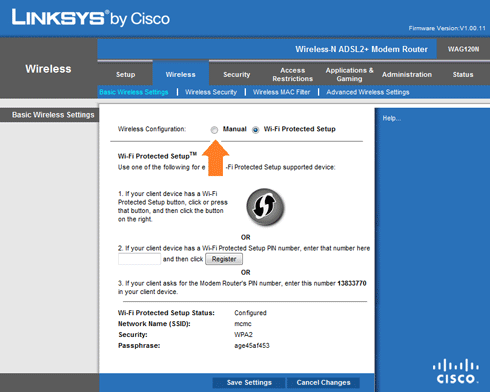Click the Configured status value
The height and width of the screenshot is (392, 490).
coord(250,313)
